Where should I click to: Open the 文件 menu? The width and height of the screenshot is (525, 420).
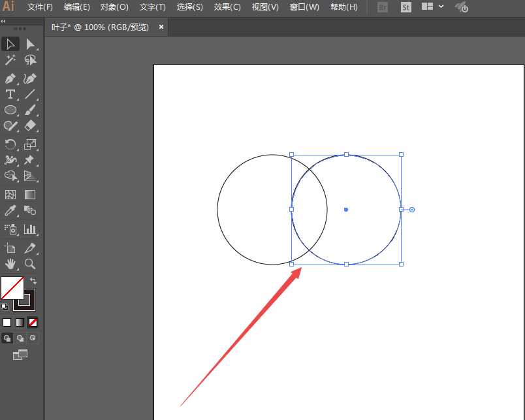pos(39,7)
